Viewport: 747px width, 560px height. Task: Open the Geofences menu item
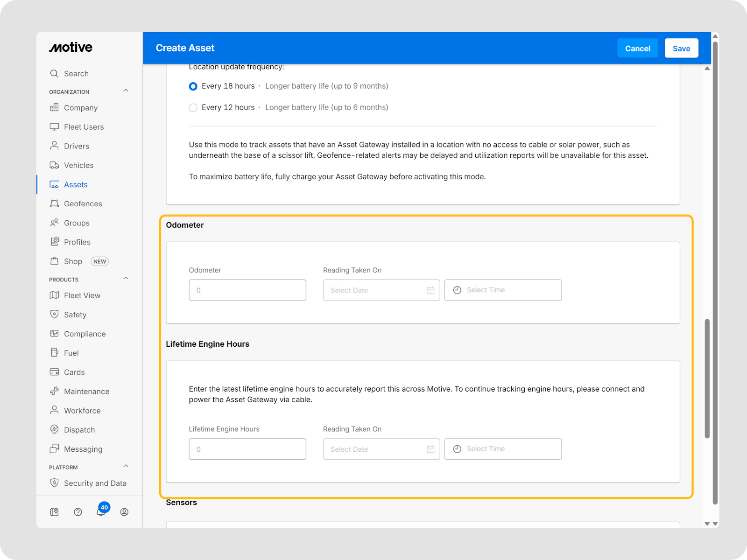tap(83, 204)
